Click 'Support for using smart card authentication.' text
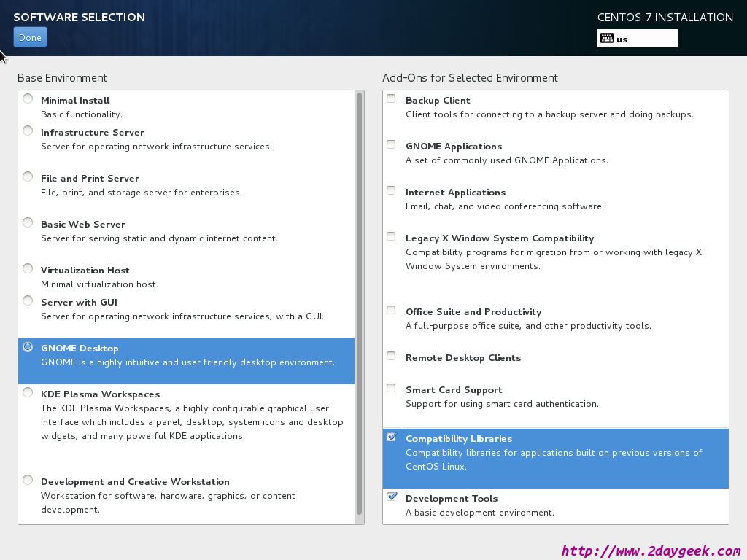This screenshot has width=747, height=560. pyautogui.click(x=502, y=404)
